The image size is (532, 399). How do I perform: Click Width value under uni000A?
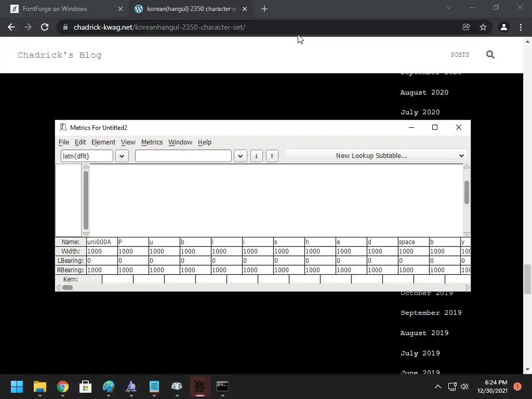point(102,251)
